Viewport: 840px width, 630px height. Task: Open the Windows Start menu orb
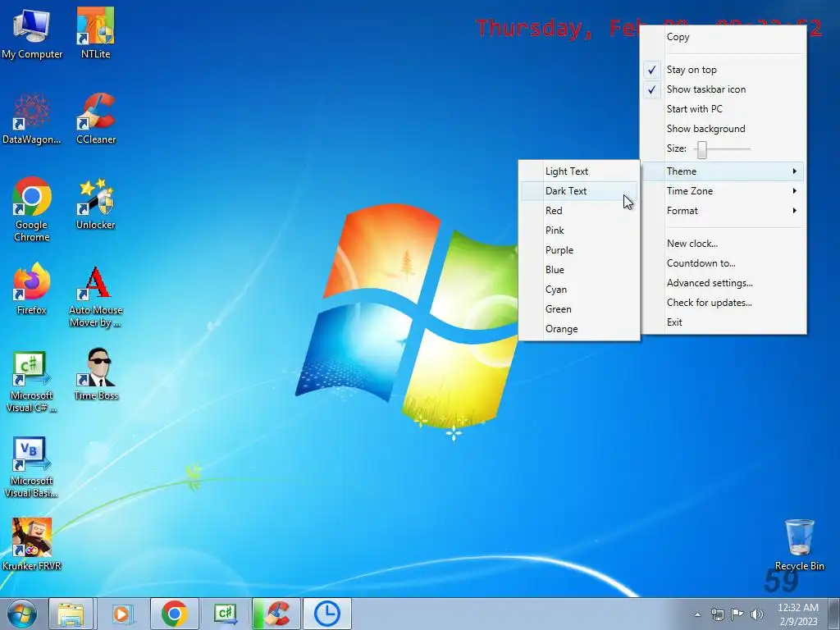[22, 614]
